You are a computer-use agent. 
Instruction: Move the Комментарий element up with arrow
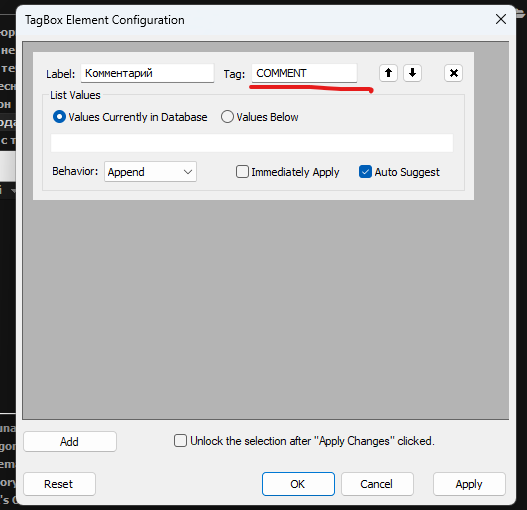pyautogui.click(x=388, y=73)
